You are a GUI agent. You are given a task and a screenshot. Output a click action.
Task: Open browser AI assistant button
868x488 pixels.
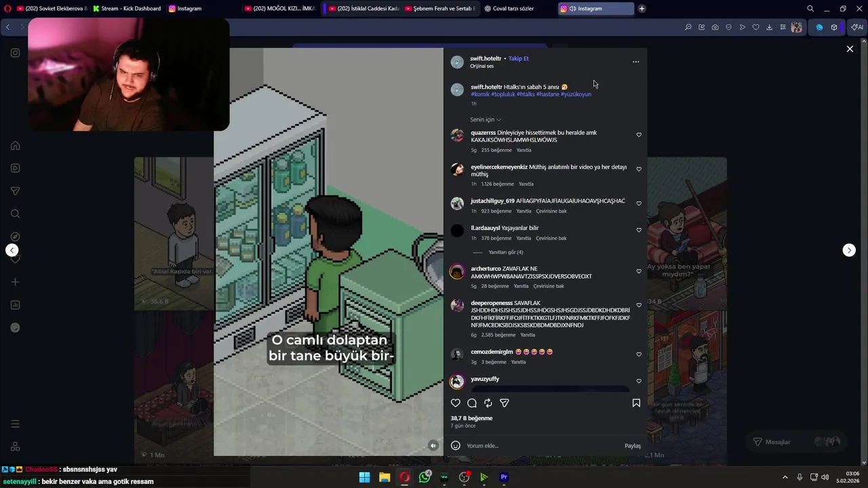[857, 27]
